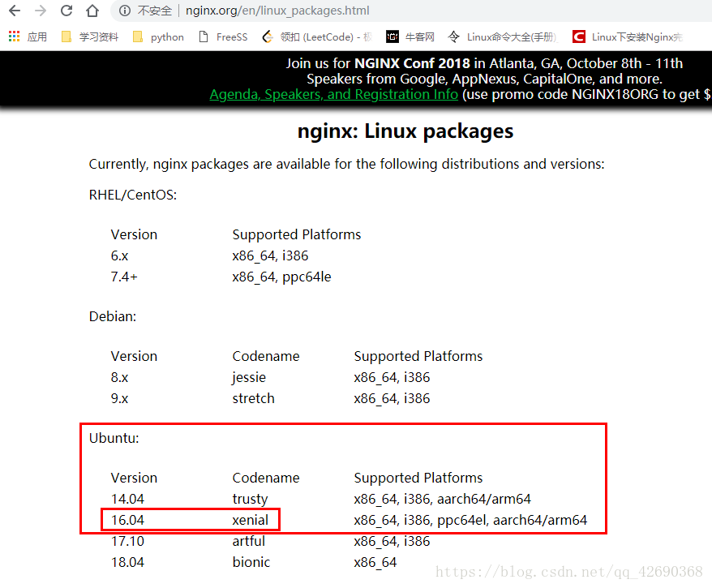Open the python bookmarks folder

point(158,36)
